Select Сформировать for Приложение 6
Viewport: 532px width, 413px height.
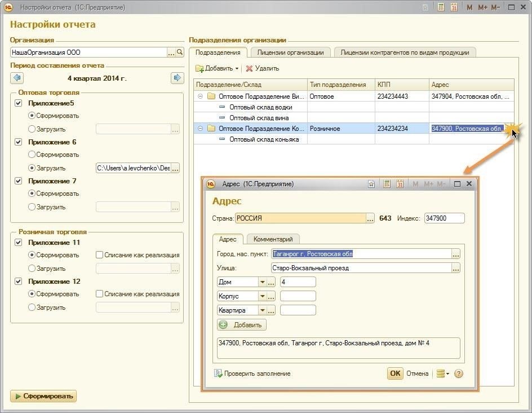pos(32,155)
